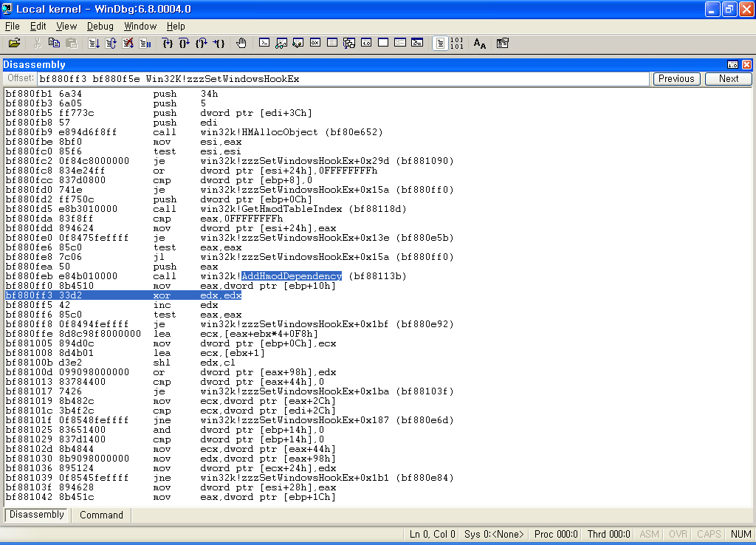Click the AddHmodDependency symbol text
Viewport: 756px width, 545px height.
click(291, 276)
